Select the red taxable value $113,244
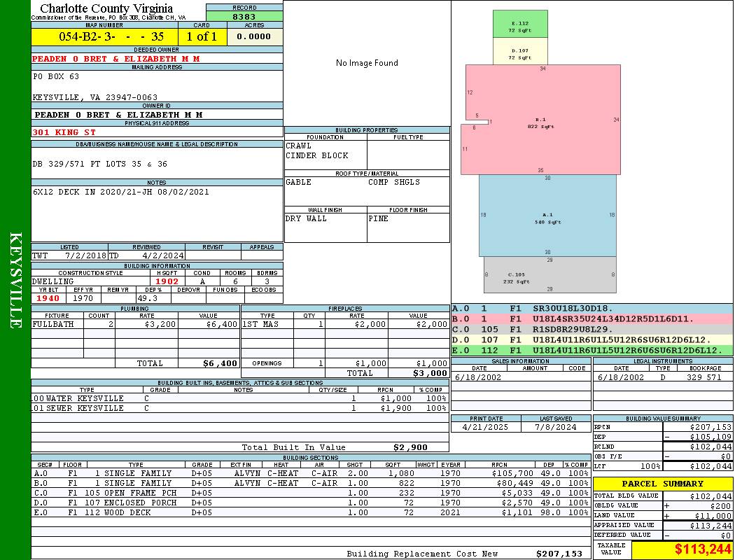The image size is (735, 560). click(703, 549)
